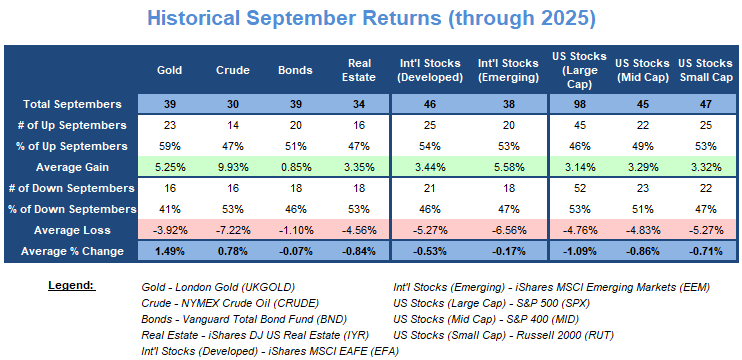This screenshot has width=742, height=360.
Task: Click US Stocks (Large Cap) header
Action: click(x=579, y=70)
